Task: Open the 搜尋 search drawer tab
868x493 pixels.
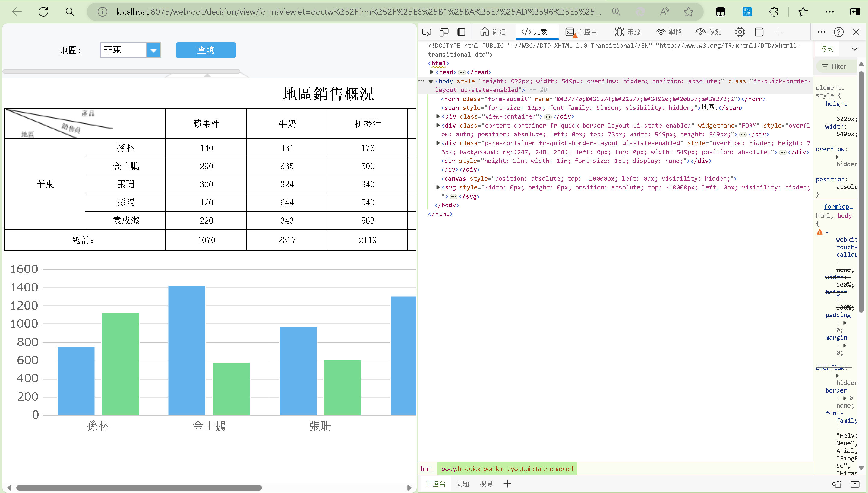Action: click(486, 484)
